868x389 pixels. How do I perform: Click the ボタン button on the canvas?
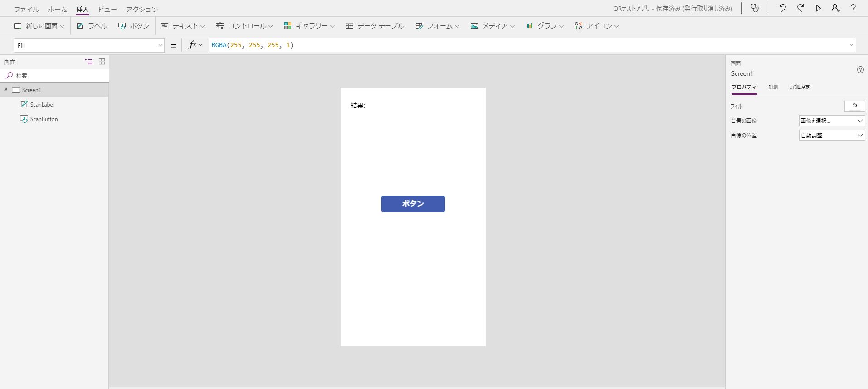(413, 204)
